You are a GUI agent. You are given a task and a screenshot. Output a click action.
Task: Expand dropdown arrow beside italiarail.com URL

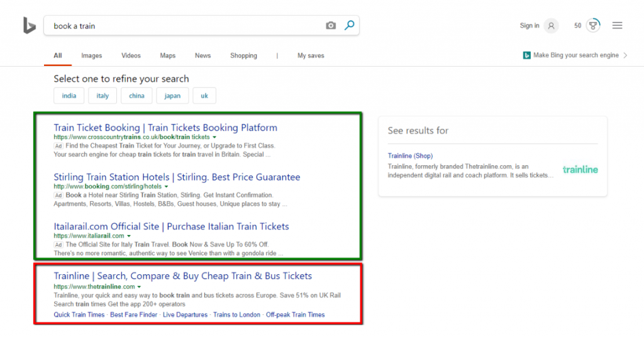[x=128, y=236]
